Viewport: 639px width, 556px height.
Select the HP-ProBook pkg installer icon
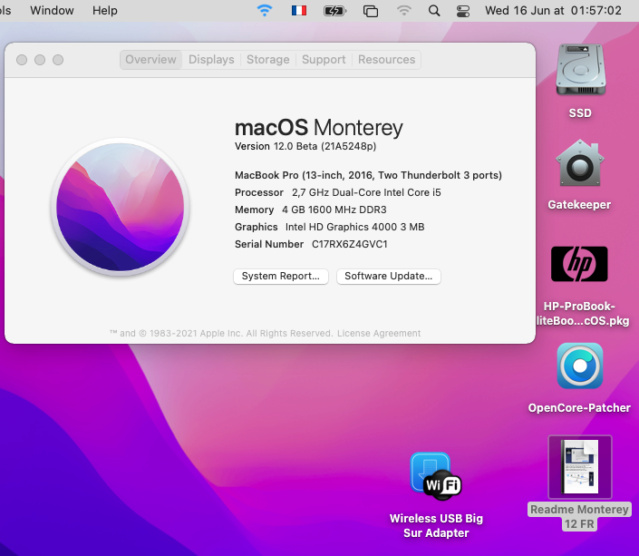(579, 264)
